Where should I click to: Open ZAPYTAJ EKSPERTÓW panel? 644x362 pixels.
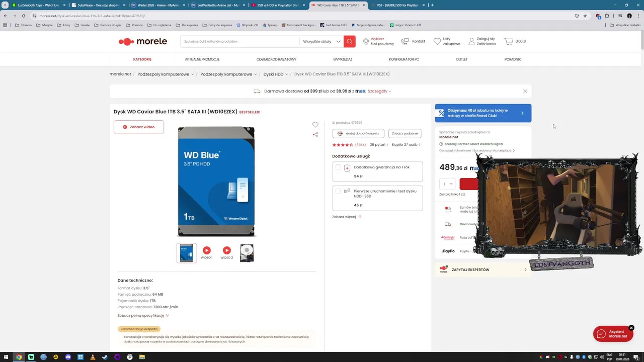(483, 269)
